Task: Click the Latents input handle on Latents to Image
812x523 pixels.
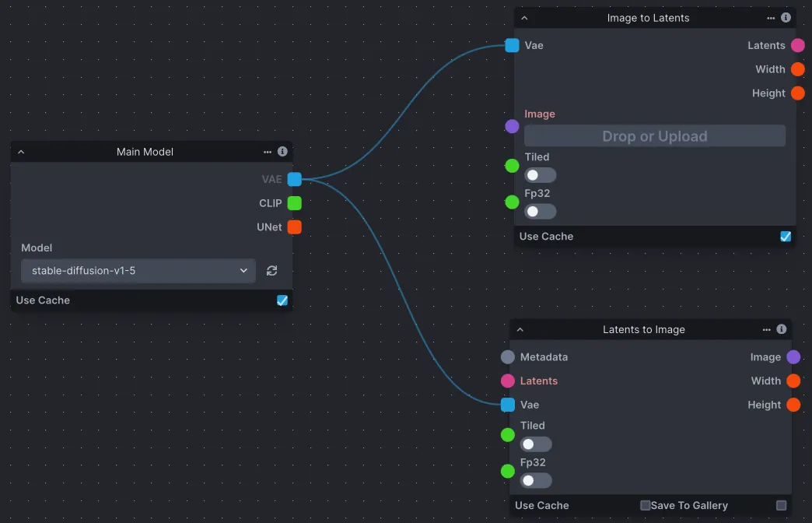Action: (507, 381)
